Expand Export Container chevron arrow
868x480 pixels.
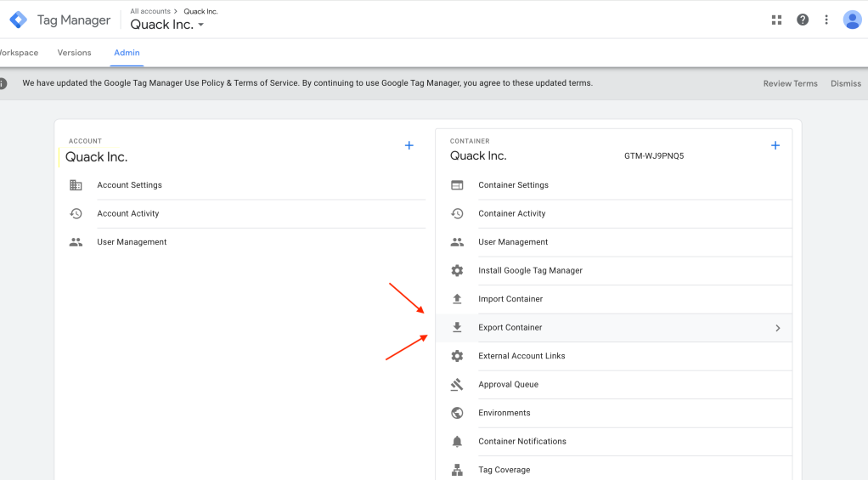click(x=777, y=328)
